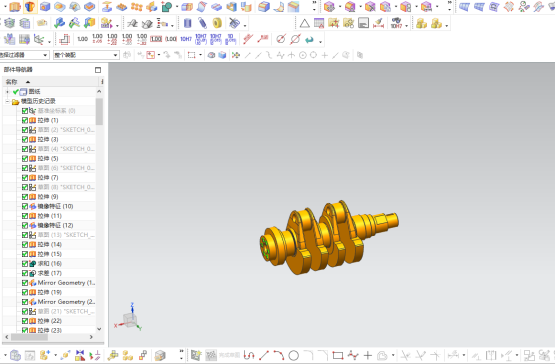
Task: Uncheck the 拉伸 (7) feature checkbox
Action: point(25,178)
